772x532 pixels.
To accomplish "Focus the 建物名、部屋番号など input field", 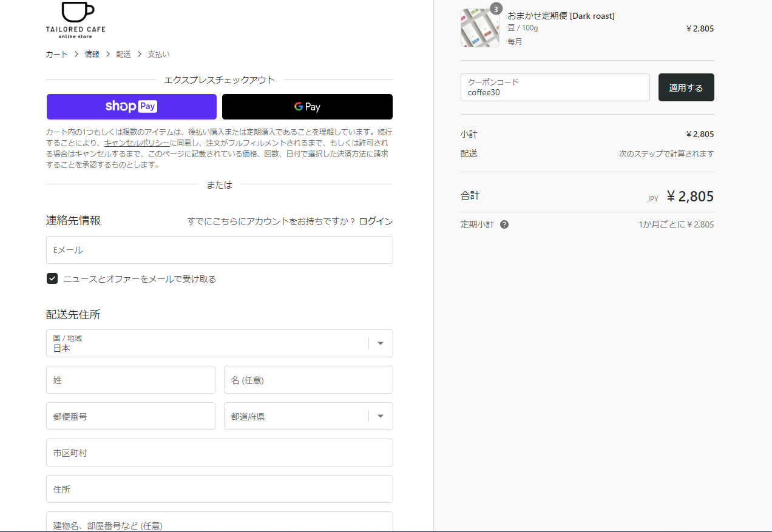I will pyautogui.click(x=220, y=522).
